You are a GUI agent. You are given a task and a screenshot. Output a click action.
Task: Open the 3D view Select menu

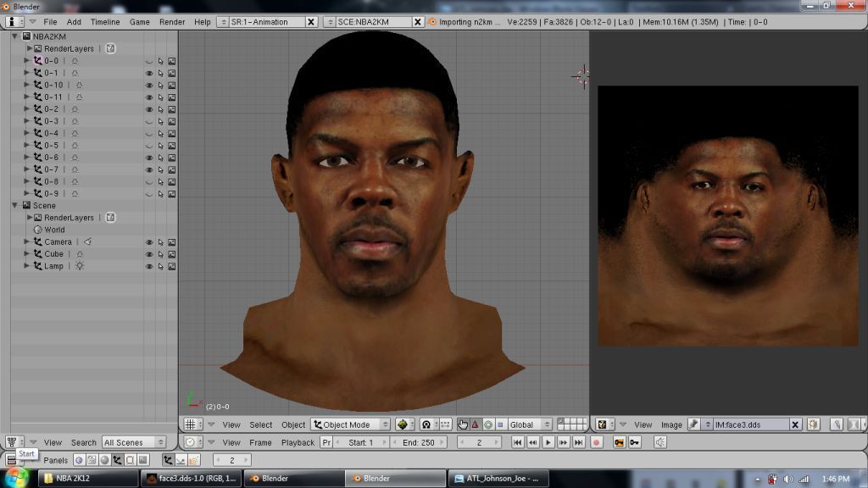[x=261, y=424]
